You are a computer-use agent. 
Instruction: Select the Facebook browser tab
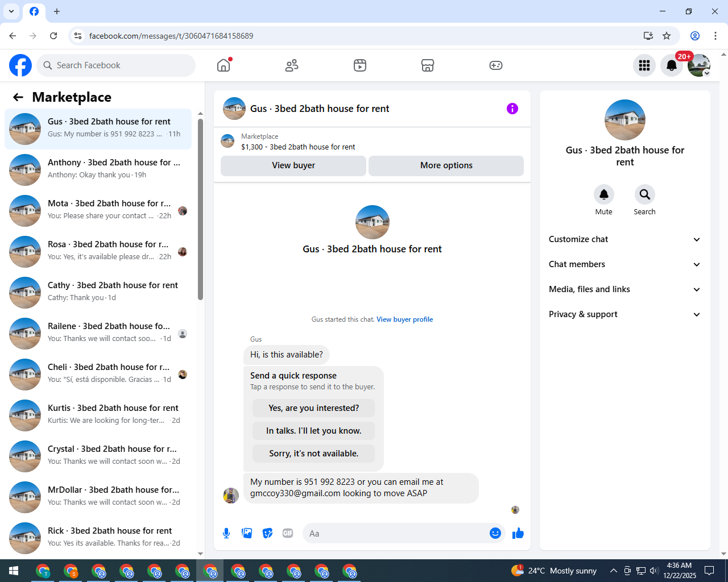[x=34, y=11]
